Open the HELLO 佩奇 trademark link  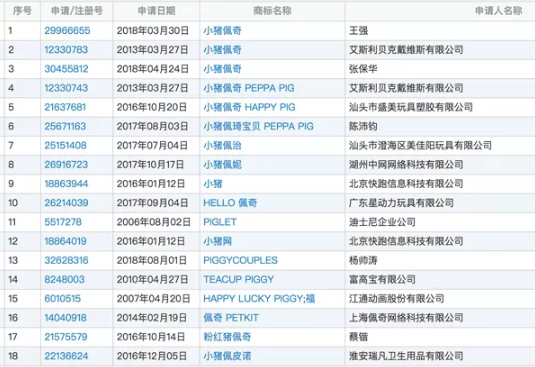click(230, 203)
